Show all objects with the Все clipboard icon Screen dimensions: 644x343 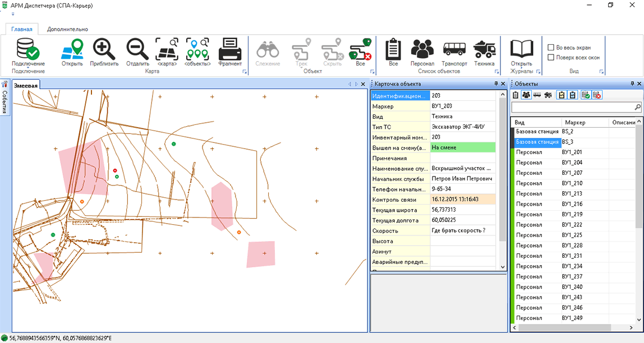(393, 49)
